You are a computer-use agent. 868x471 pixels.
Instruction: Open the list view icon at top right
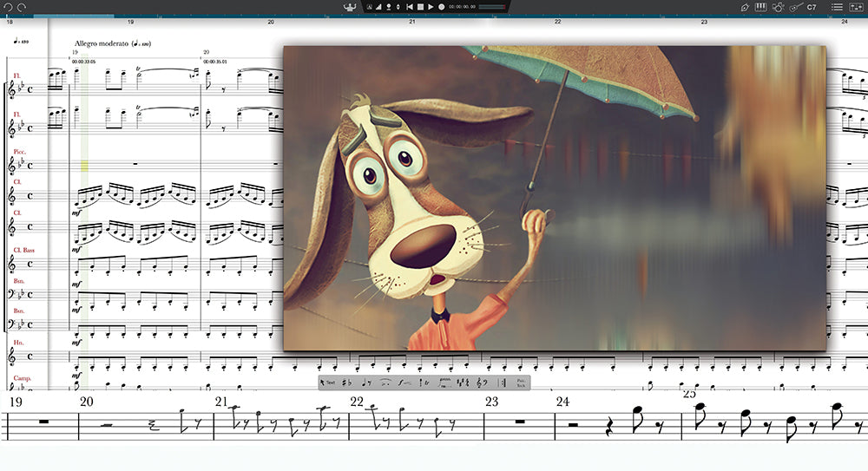[837, 7]
